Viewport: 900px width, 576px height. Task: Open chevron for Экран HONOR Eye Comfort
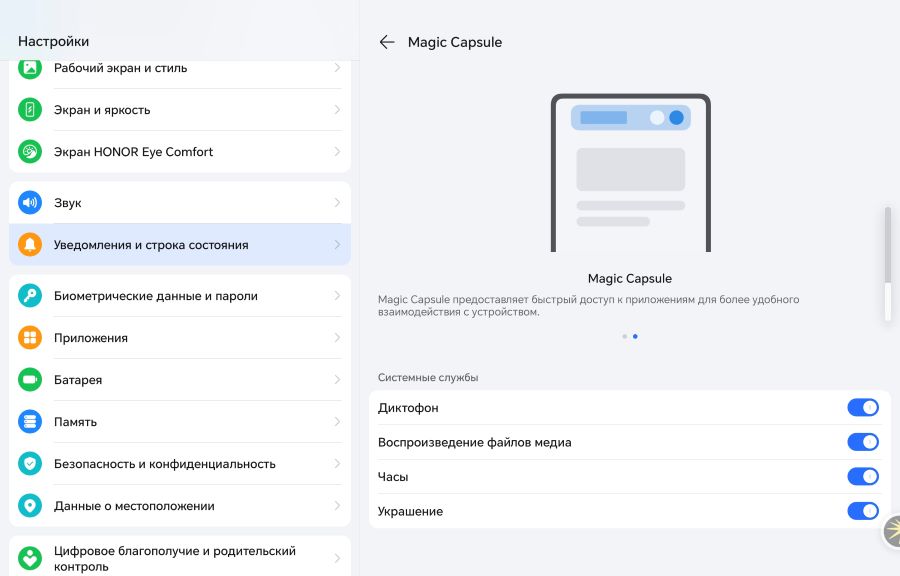tap(337, 151)
